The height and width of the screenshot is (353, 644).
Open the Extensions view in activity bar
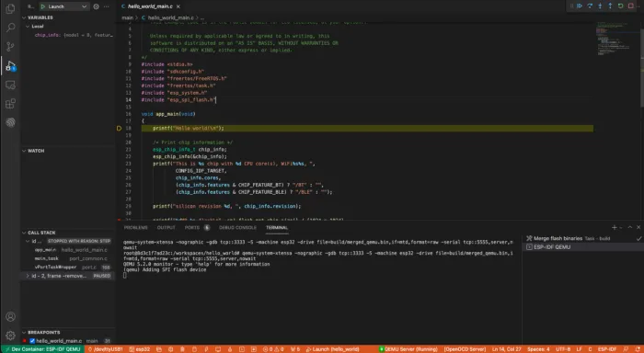(x=10, y=104)
